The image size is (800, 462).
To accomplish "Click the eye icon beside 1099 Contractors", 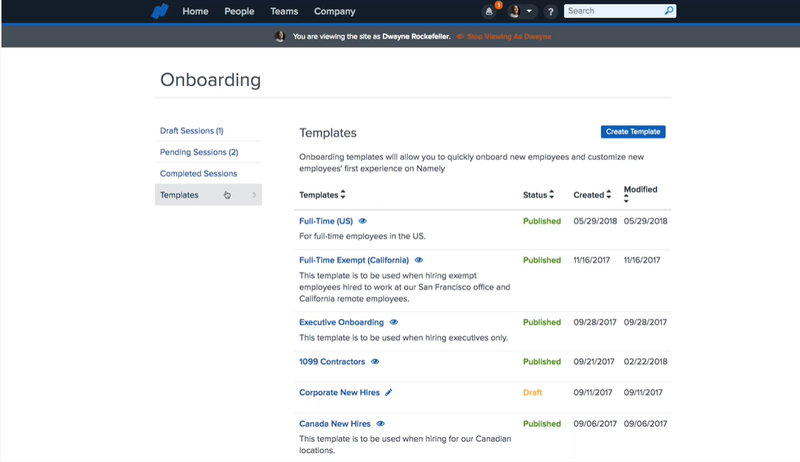I will pos(375,362).
